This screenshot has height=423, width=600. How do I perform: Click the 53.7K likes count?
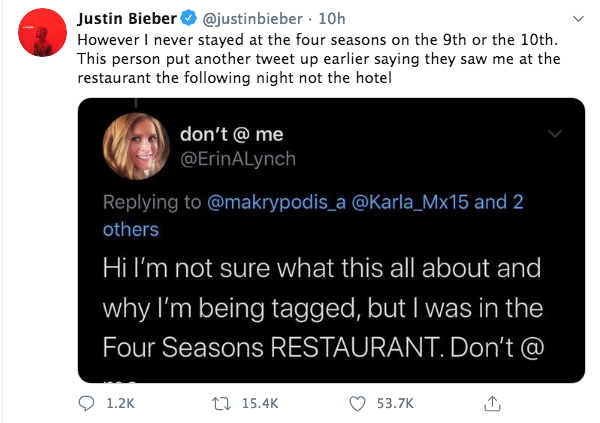tap(395, 402)
